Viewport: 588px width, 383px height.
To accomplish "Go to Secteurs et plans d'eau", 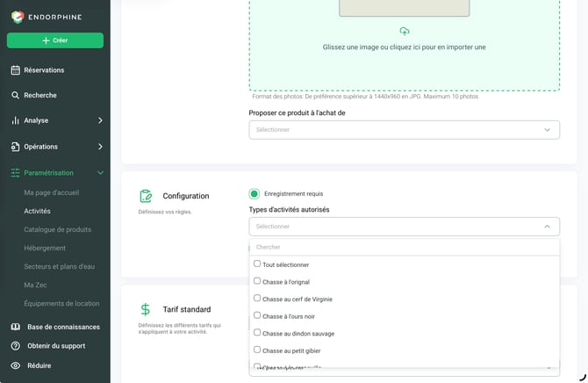I will pyautogui.click(x=60, y=266).
